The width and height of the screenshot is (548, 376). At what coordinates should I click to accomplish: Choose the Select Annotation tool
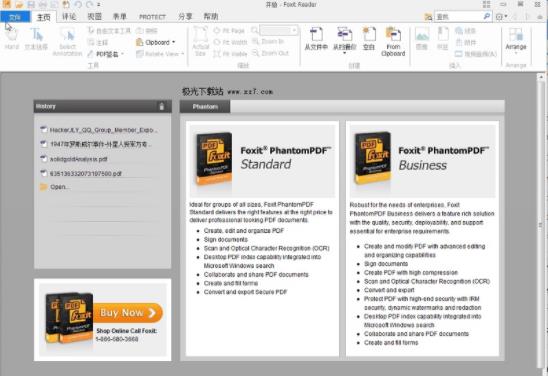(67, 42)
